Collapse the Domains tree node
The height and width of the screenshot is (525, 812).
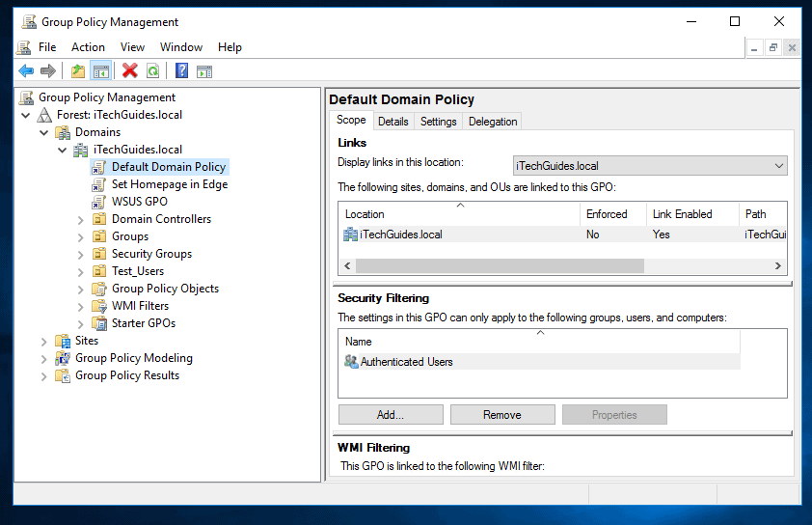click(44, 132)
